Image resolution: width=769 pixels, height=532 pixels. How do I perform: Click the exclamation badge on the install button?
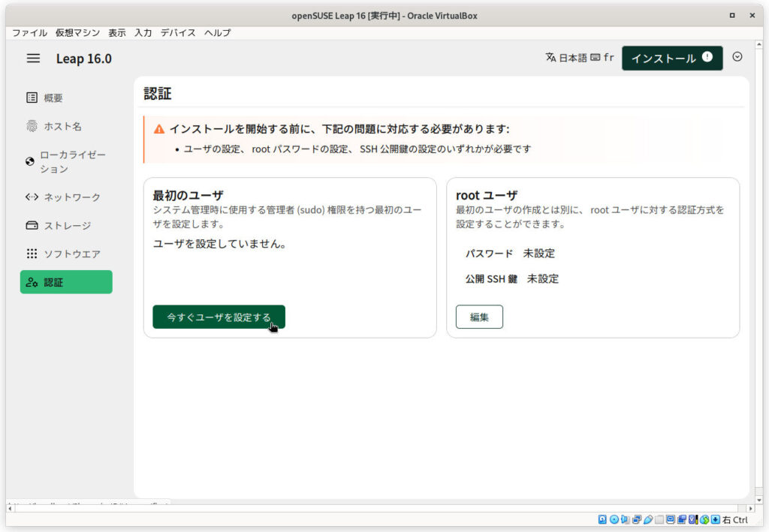tap(707, 57)
